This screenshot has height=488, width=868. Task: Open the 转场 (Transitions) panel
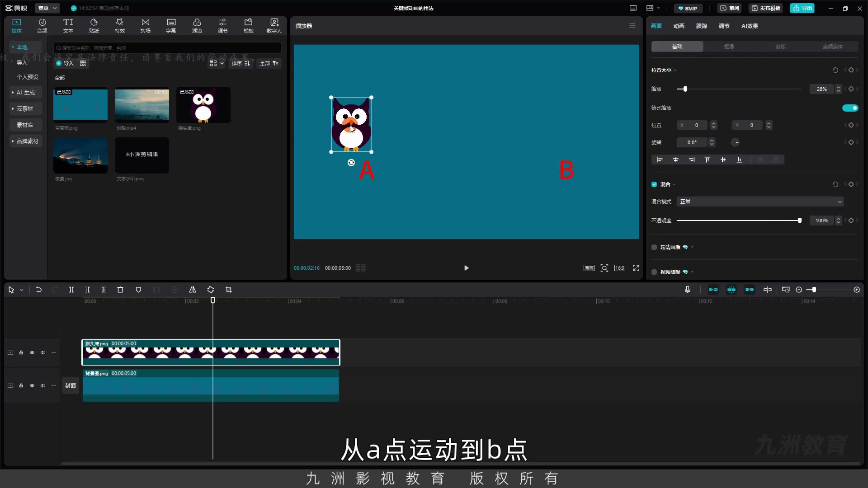click(146, 26)
